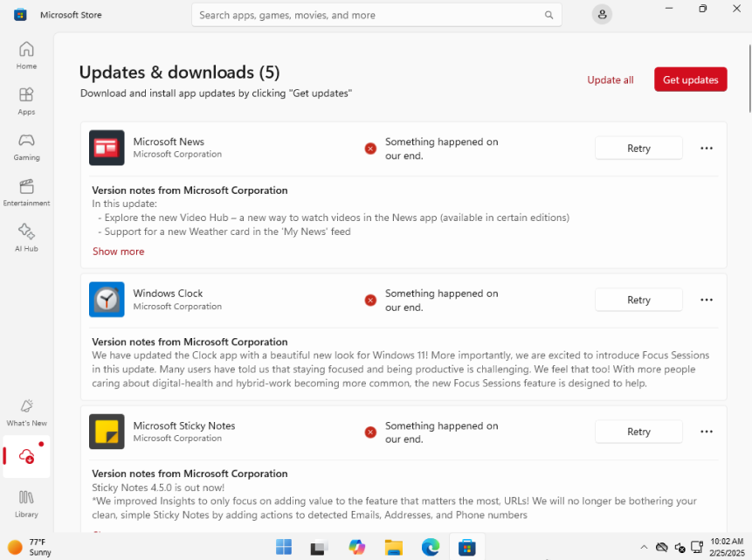Go to the Home section in sidebar
The height and width of the screenshot is (560, 752).
(26, 56)
